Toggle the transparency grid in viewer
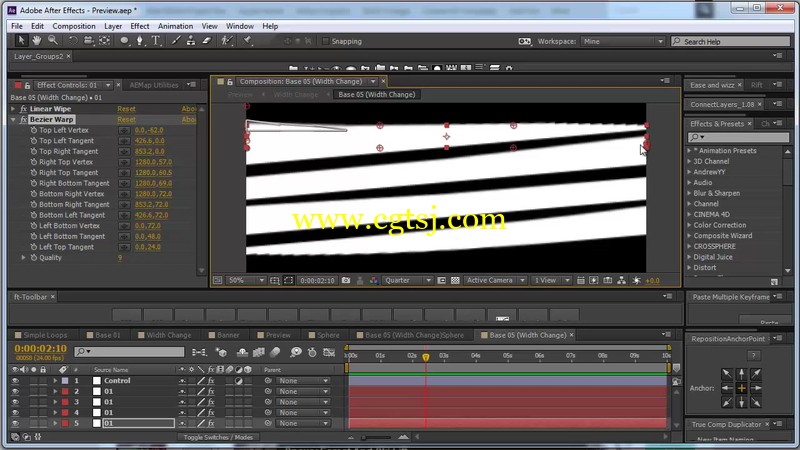Viewport: 800px width, 450px height. point(455,280)
